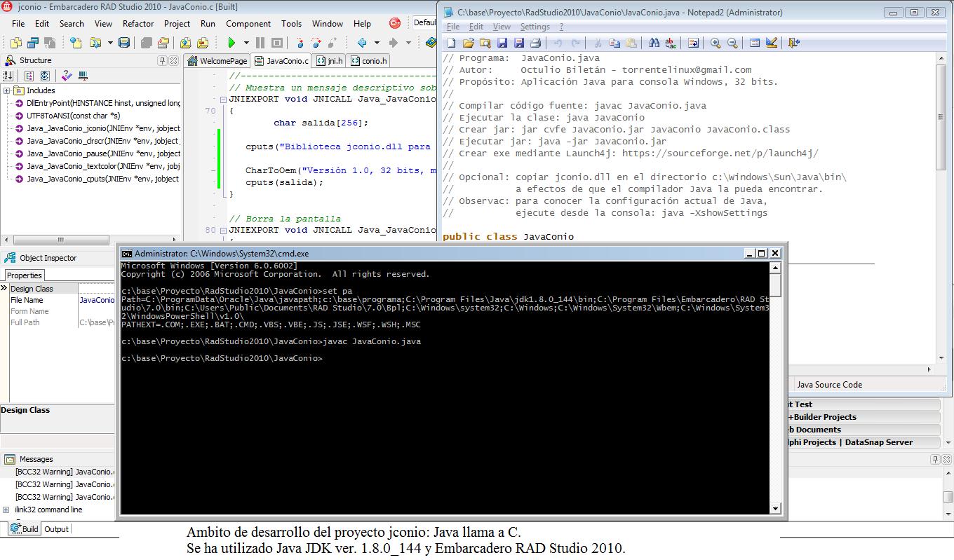Click Notepad2's Save icon
Viewport: 954px width, 560px height.
(502, 43)
